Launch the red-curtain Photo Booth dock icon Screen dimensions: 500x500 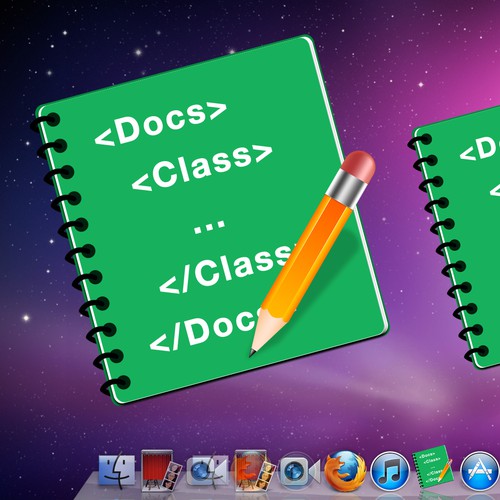click(x=161, y=471)
